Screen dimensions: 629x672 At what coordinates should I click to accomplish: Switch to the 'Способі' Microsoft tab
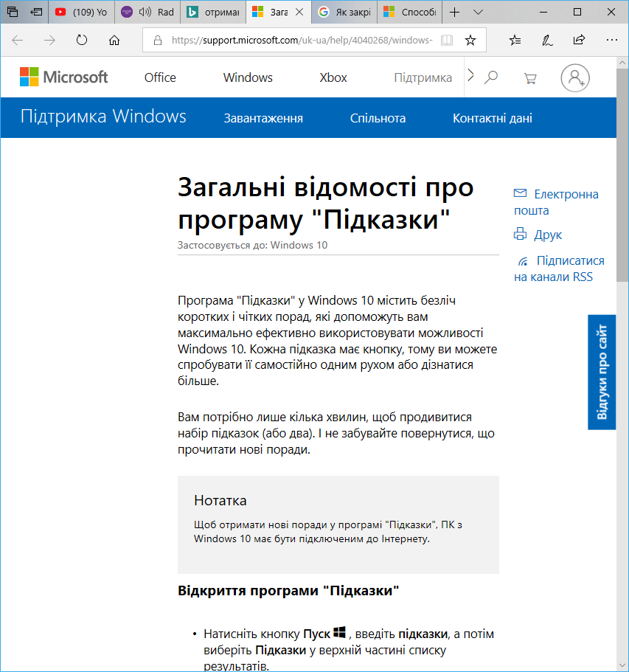point(409,12)
